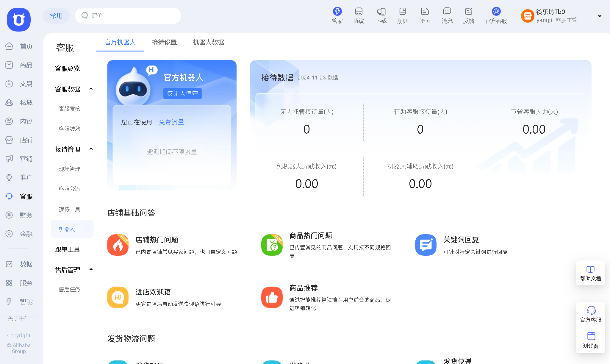Open the 管家 assistant icon
This screenshot has height=364, width=610.
click(337, 15)
